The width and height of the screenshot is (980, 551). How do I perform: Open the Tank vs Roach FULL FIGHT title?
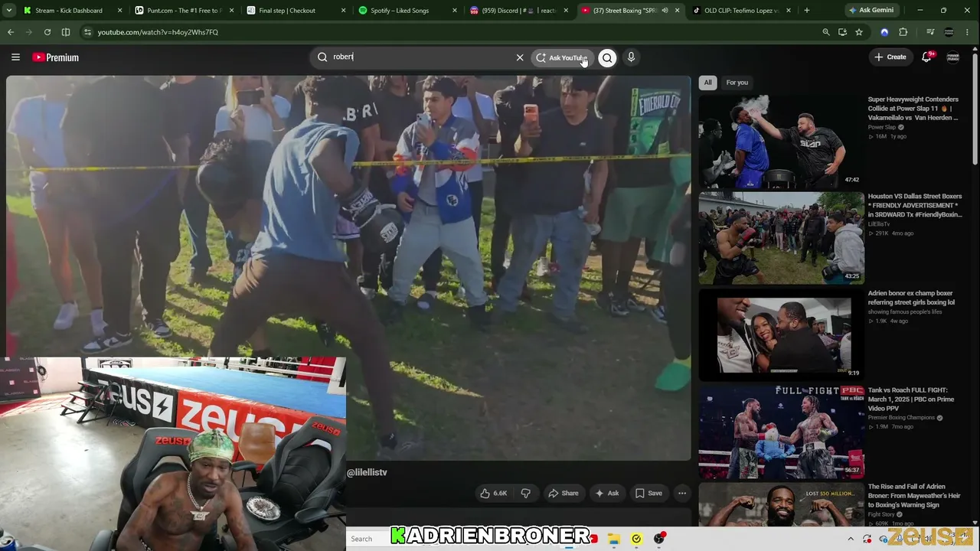911,399
